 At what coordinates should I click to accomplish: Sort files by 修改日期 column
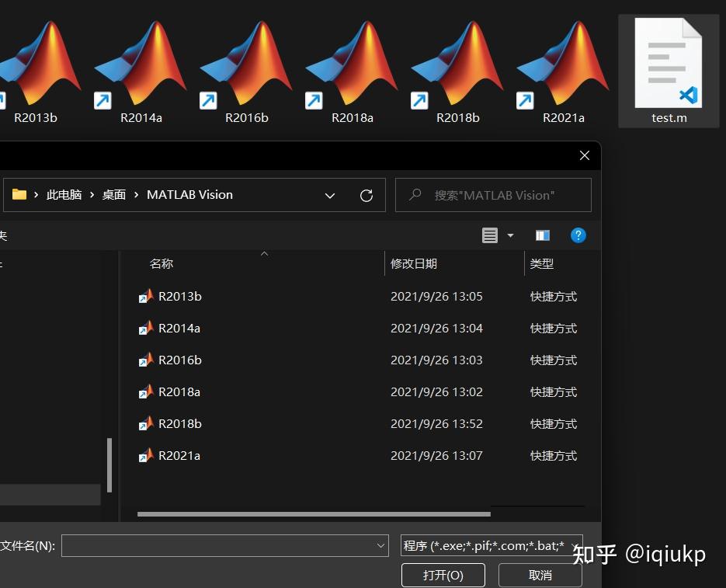tap(413, 263)
